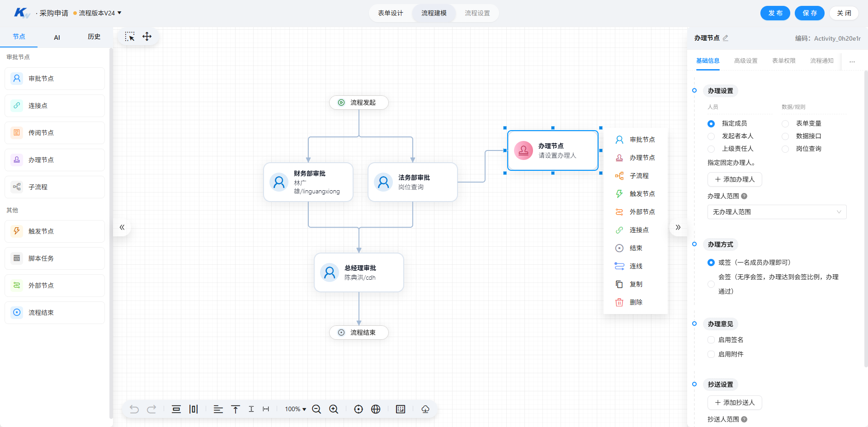This screenshot has height=427, width=868.
Task: Select the 表单变量 radio option
Action: point(785,123)
